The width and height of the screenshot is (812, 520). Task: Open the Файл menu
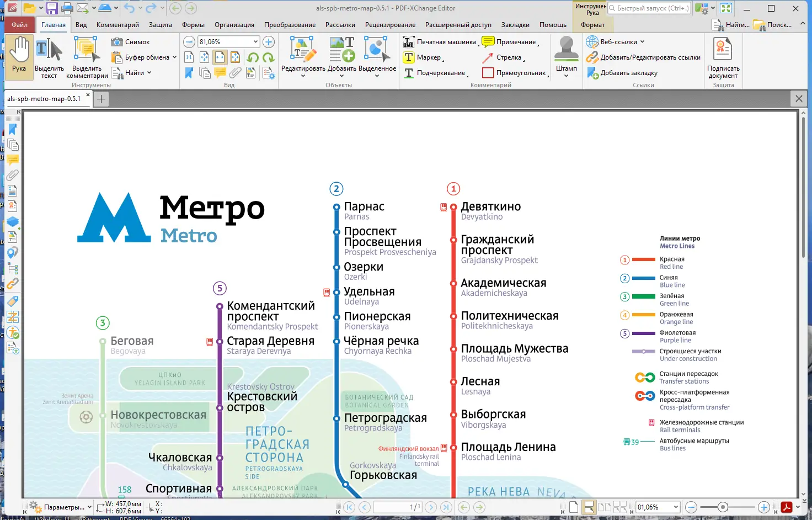tap(19, 25)
